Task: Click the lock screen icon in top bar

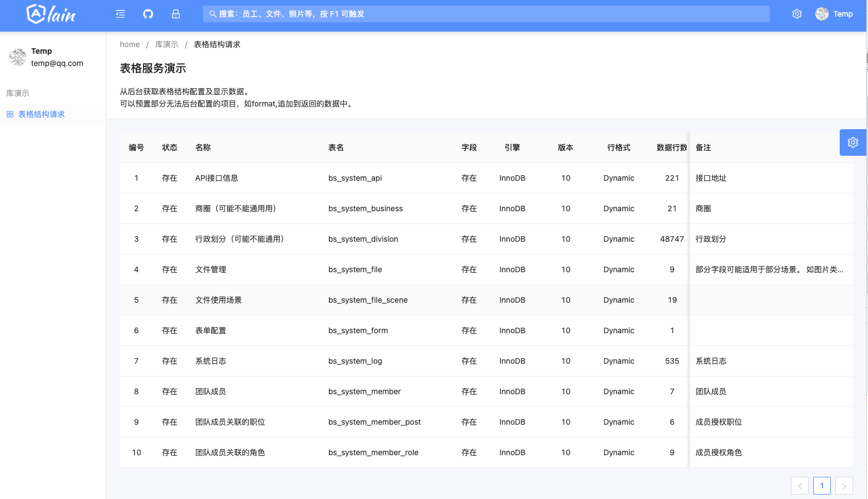Action: (x=176, y=13)
